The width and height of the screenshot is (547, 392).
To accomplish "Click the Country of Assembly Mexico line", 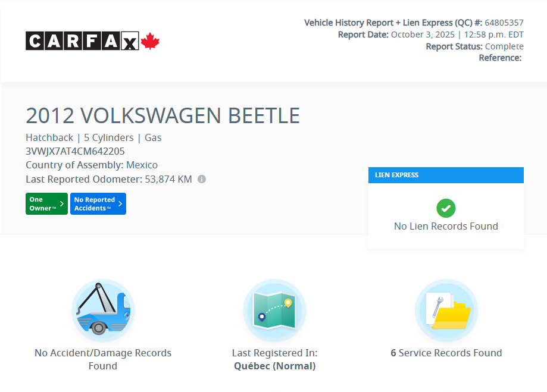I will pos(92,165).
